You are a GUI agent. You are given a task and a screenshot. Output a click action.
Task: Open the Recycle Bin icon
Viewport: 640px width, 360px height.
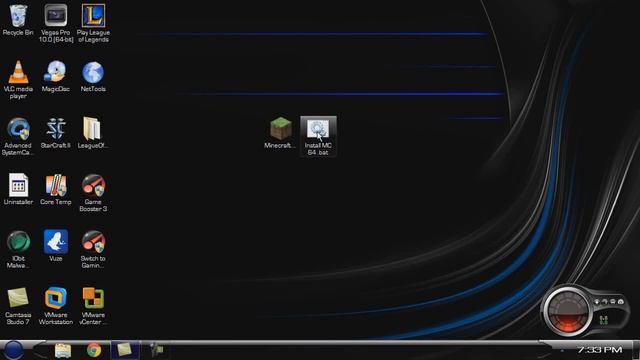pos(18,20)
